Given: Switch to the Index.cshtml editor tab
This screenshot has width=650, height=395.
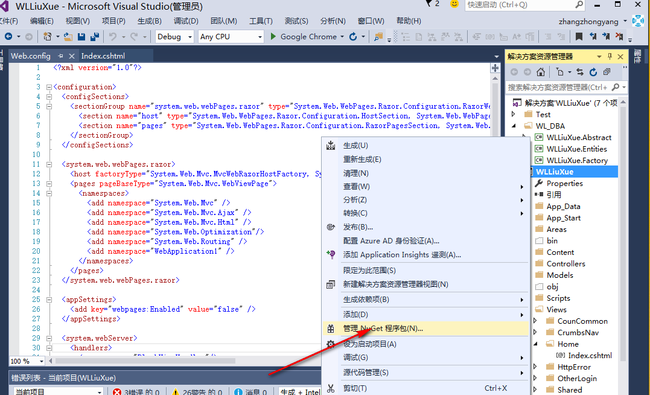Looking at the screenshot, I should [x=103, y=56].
